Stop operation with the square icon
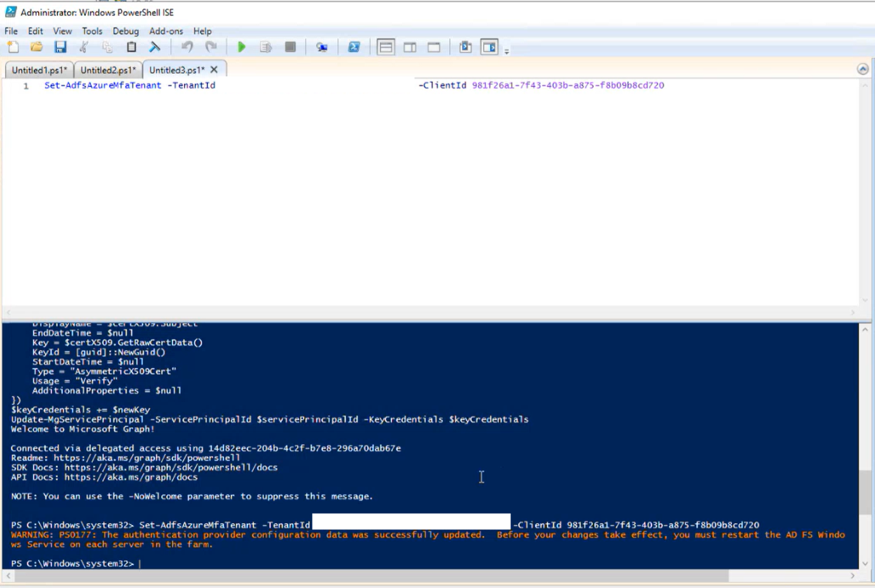Viewport: 875px width, 588px height. pos(290,47)
